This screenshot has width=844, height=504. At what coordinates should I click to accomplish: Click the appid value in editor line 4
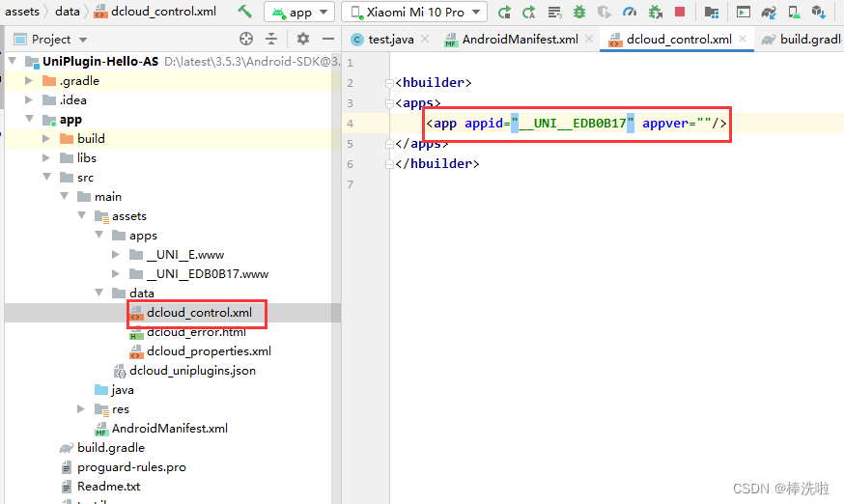coord(573,124)
